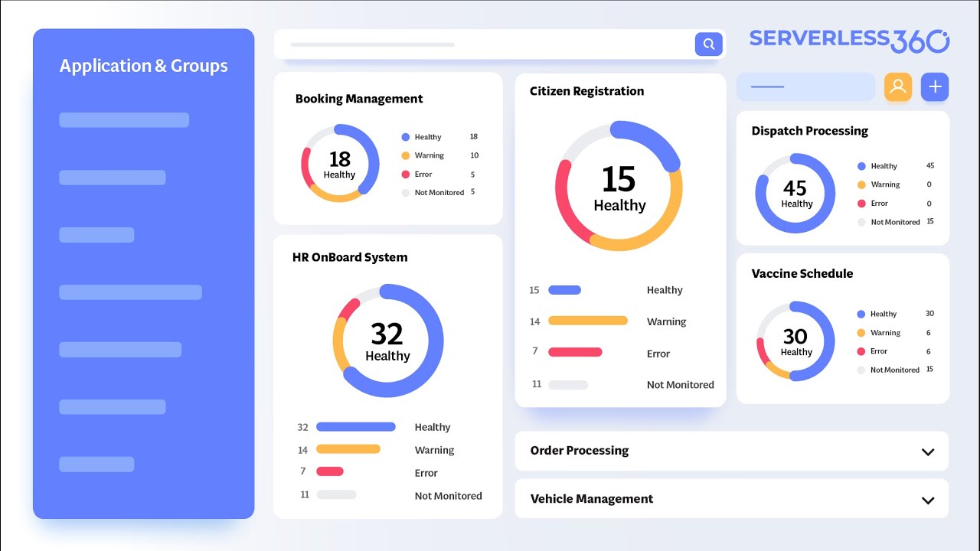This screenshot has width=980, height=551.
Task: Click the Vaccine Schedule donut chart
Action: click(x=795, y=341)
